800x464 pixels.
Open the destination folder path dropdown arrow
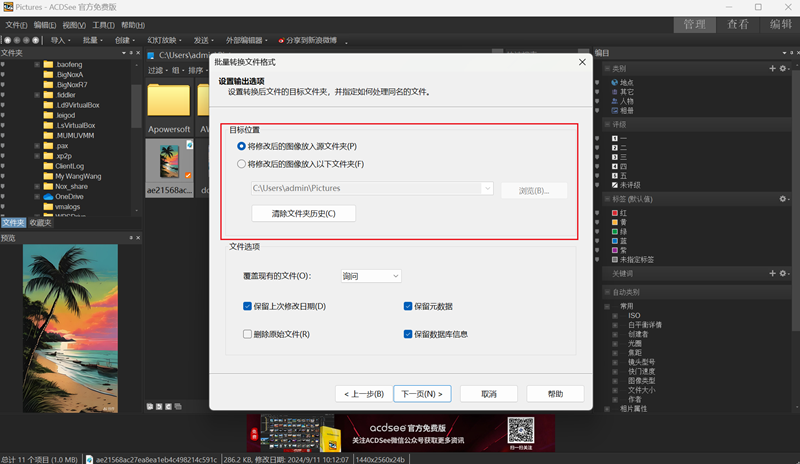pyautogui.click(x=487, y=188)
